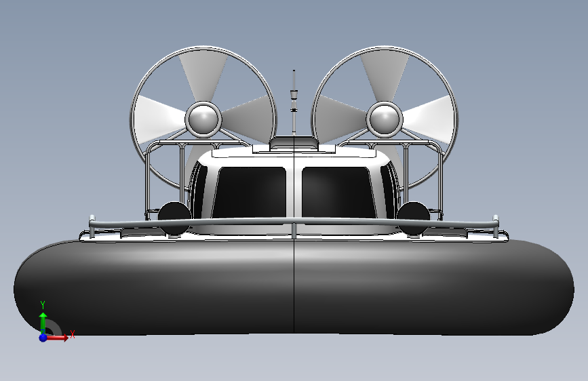Select the right propeller hub on the model
The height and width of the screenshot is (381, 588).
(x=385, y=119)
